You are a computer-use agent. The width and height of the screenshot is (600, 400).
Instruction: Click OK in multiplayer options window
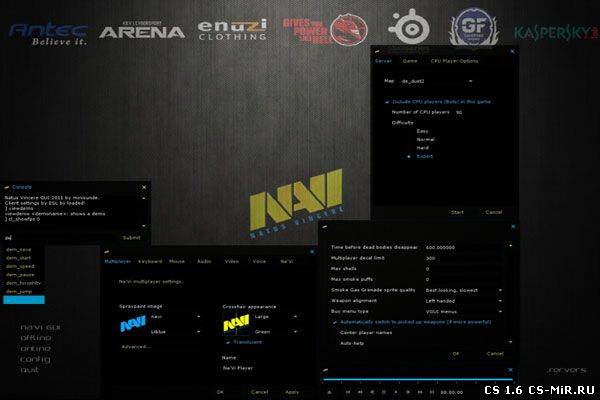[220, 392]
